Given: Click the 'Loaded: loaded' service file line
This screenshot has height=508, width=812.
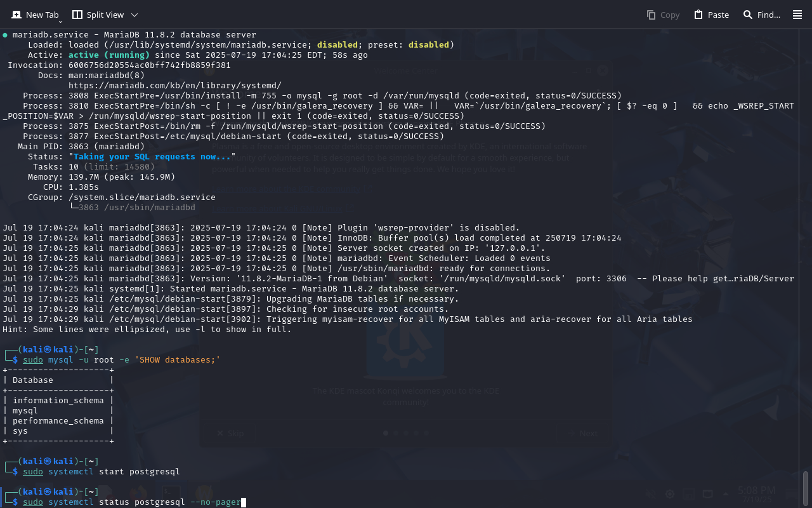Looking at the screenshot, I should click(241, 45).
